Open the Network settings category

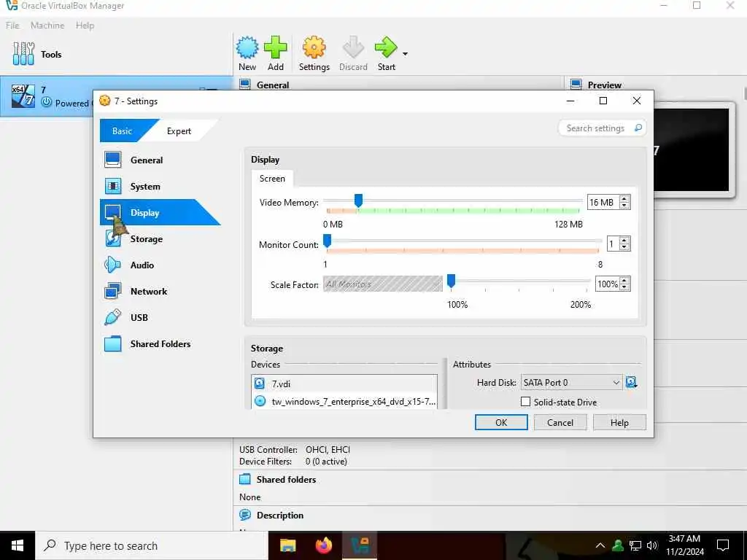click(149, 291)
